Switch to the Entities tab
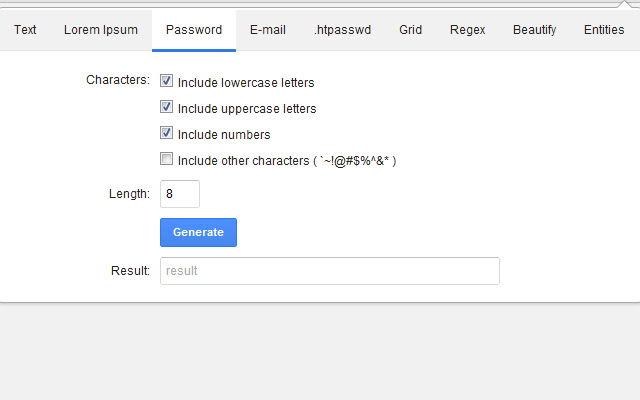The height and width of the screenshot is (400, 640). tap(604, 30)
